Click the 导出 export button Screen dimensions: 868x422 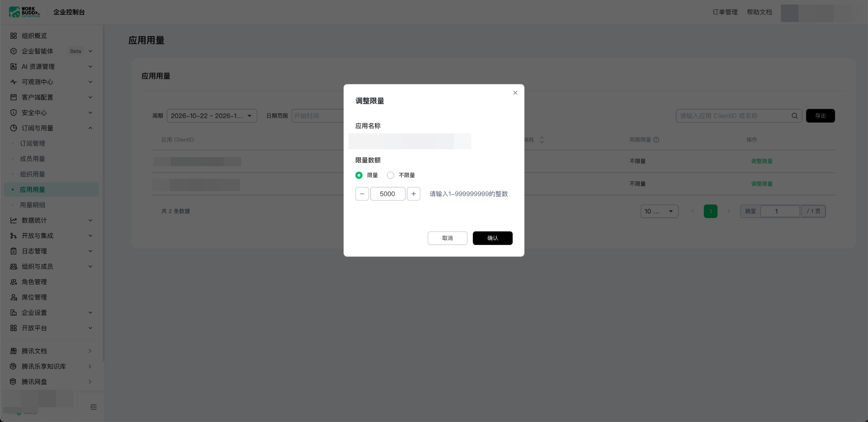coord(820,116)
